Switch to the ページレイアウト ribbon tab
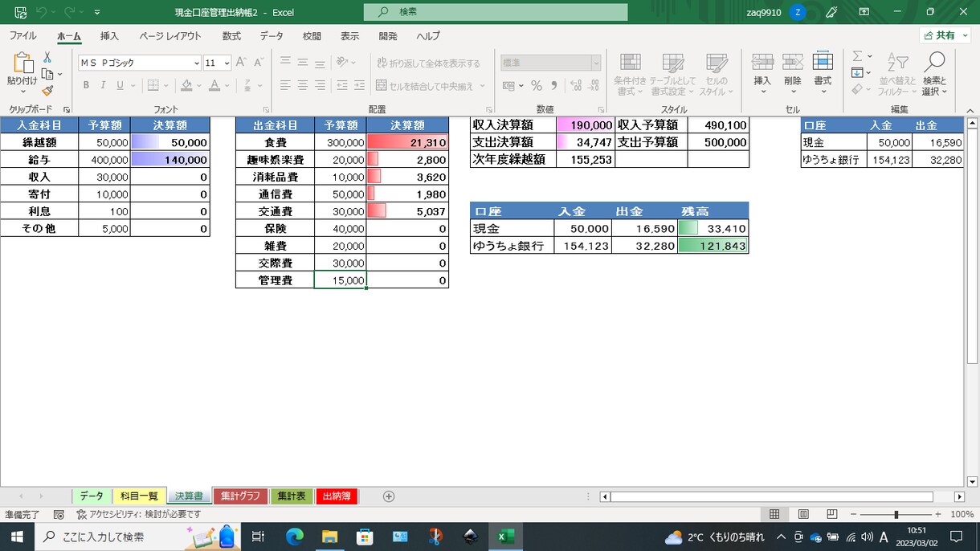Image resolution: width=980 pixels, height=551 pixels. pyautogui.click(x=170, y=36)
